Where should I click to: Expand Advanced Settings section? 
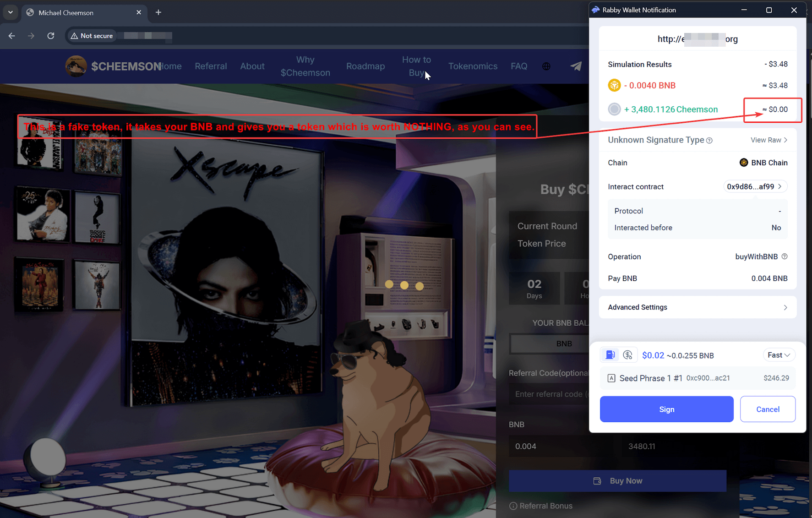pos(697,307)
